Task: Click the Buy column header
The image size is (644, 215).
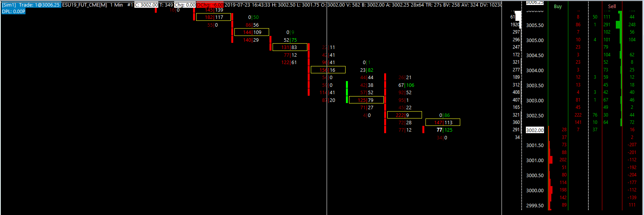Action: pos(558,7)
